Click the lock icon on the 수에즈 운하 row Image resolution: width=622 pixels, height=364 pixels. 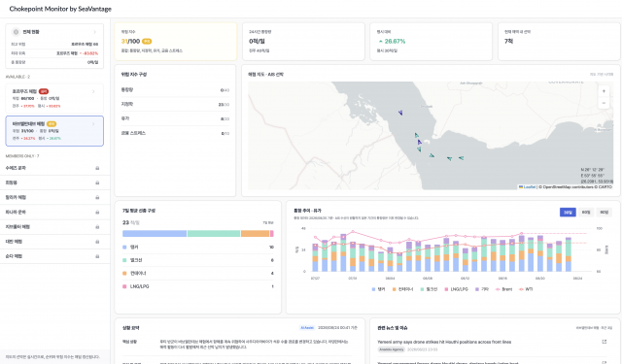(x=97, y=168)
